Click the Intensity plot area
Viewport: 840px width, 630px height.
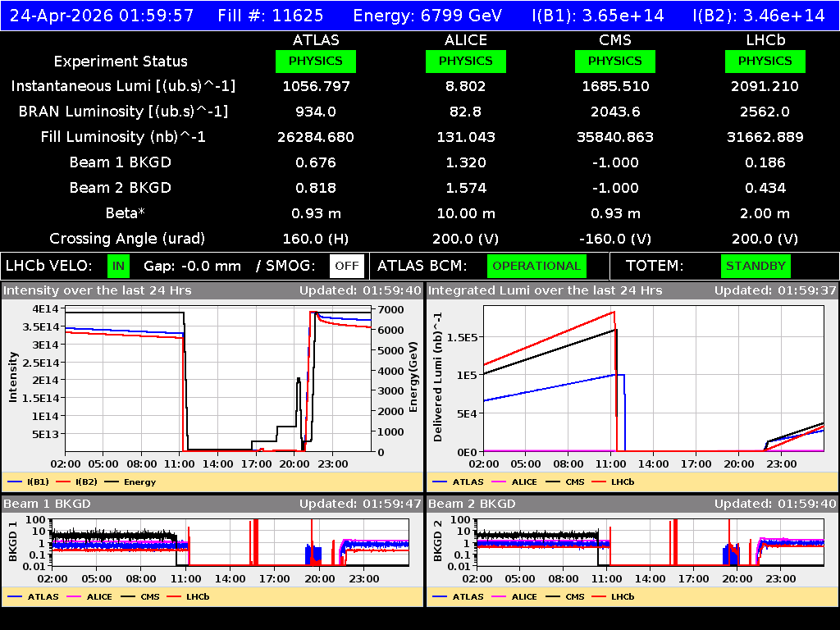click(218, 379)
